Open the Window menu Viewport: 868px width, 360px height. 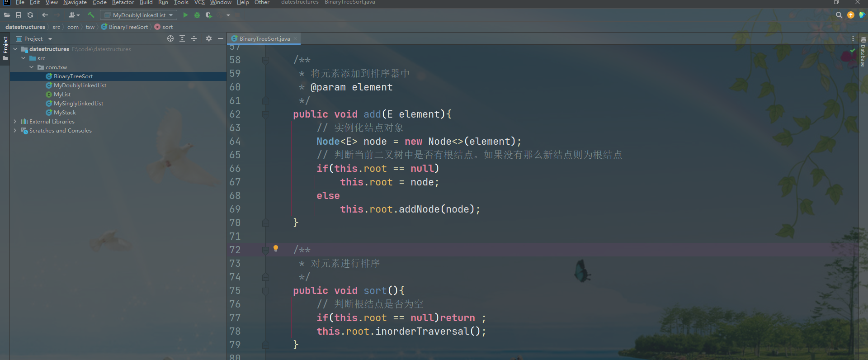point(221,2)
